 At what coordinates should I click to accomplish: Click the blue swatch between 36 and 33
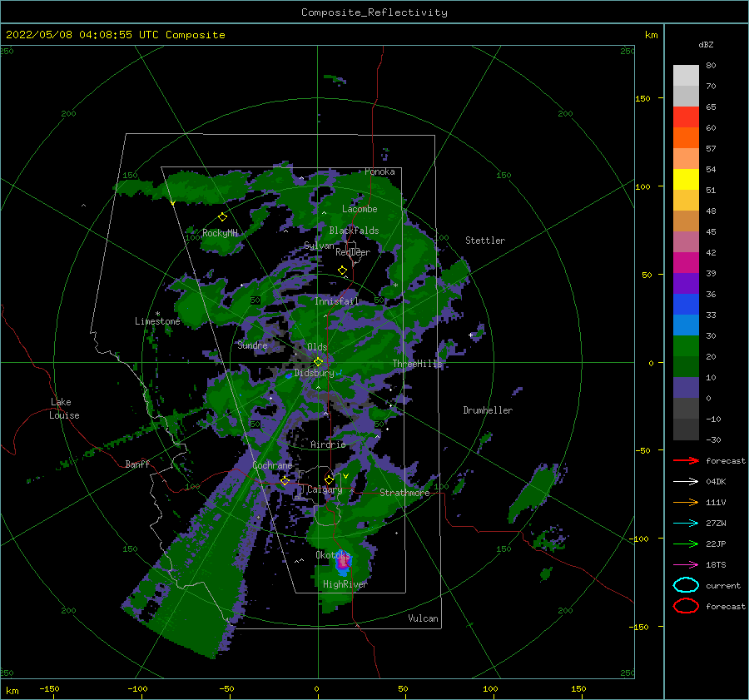[686, 305]
